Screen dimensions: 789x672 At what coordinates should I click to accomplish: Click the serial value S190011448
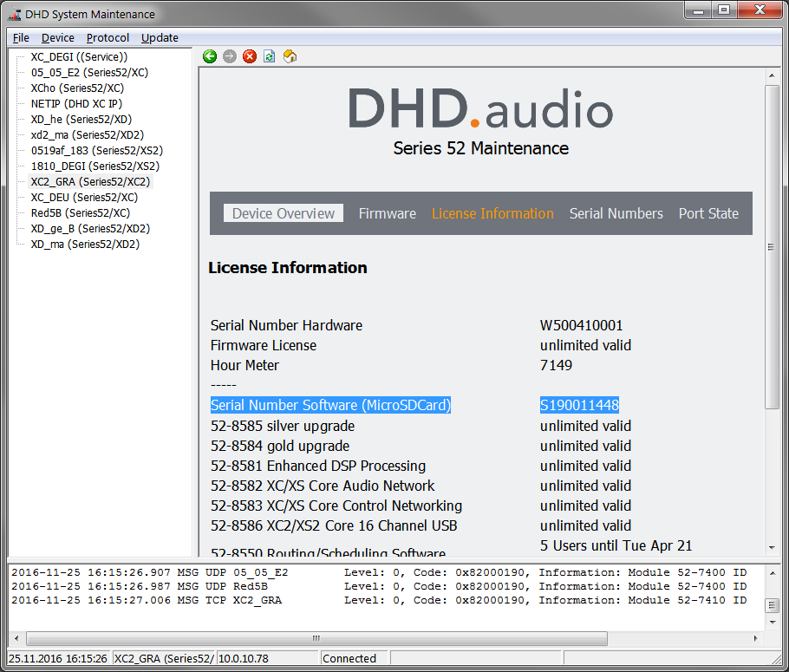(x=579, y=405)
